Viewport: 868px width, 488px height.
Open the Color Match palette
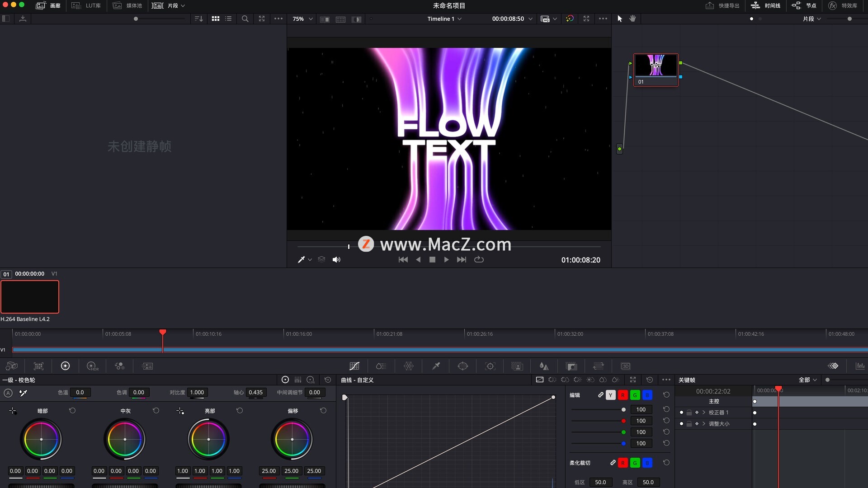[38, 366]
